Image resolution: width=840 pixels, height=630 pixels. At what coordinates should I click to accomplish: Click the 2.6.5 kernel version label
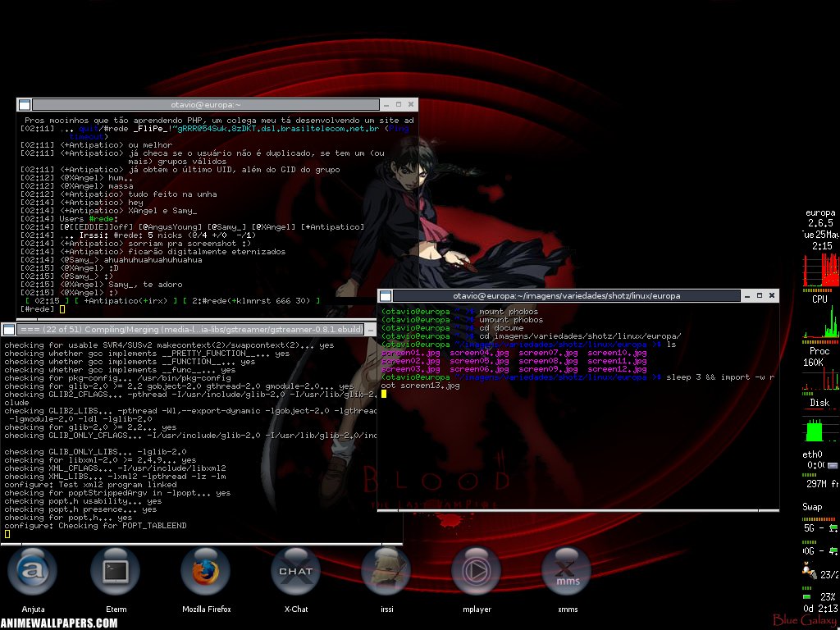820,223
